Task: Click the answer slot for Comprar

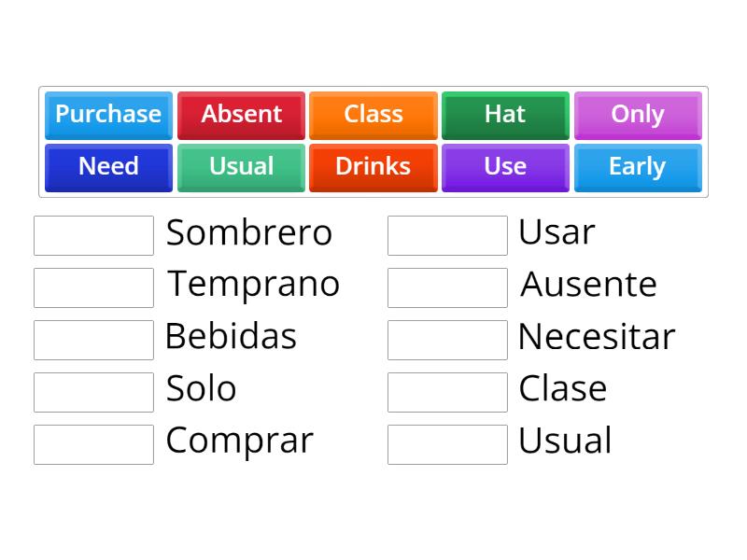Action: point(93,444)
